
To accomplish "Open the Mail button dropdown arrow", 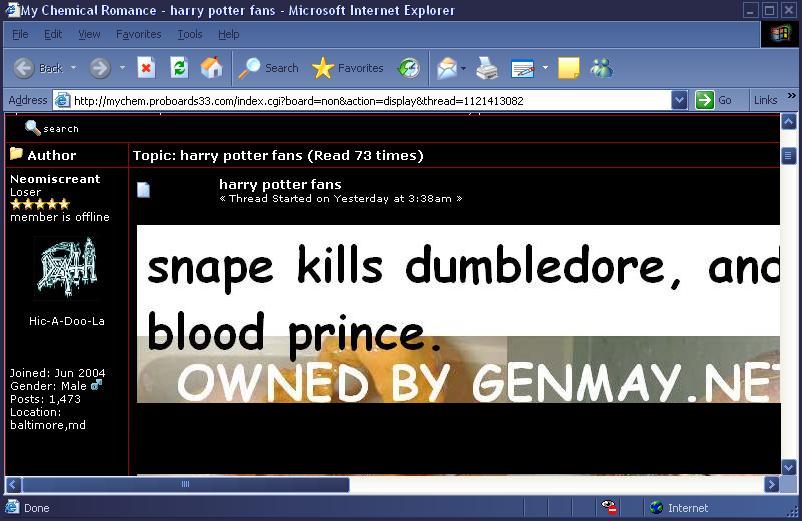I will [463, 68].
